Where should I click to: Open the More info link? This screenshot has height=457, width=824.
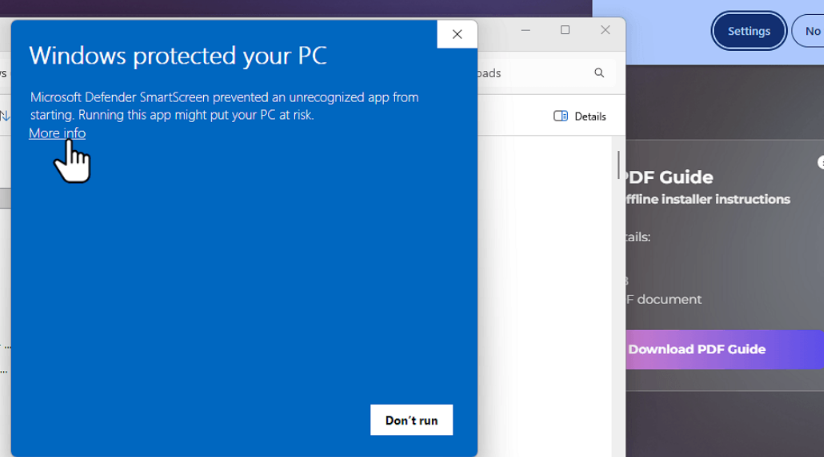pos(57,133)
